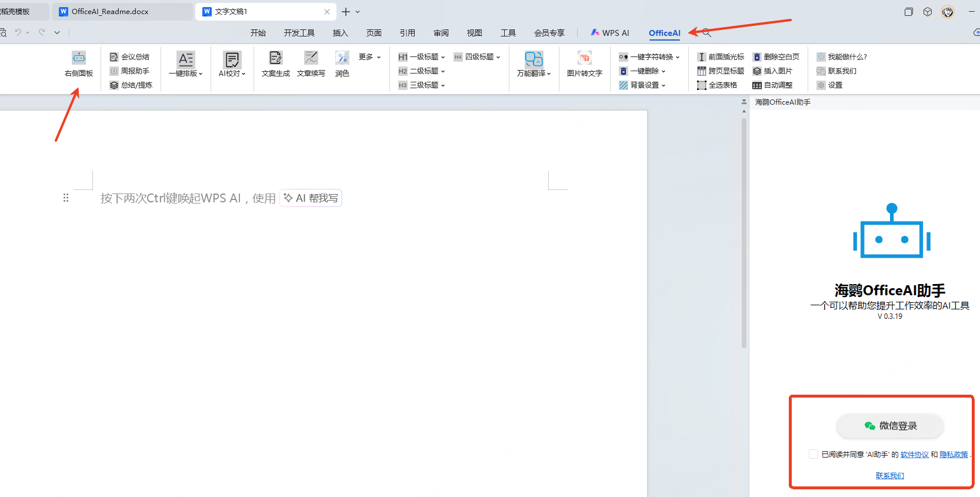This screenshot has width=980, height=497.
Task: Click the user avatar icon at top right
Action: [948, 12]
